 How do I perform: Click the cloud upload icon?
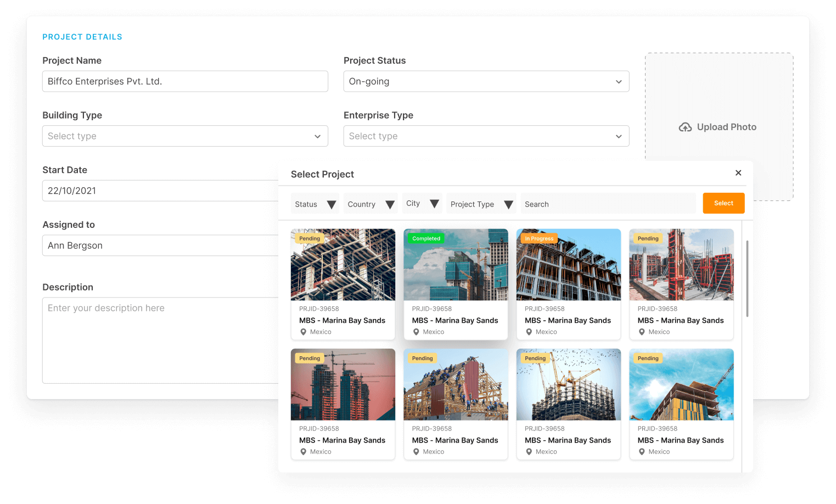pos(685,127)
